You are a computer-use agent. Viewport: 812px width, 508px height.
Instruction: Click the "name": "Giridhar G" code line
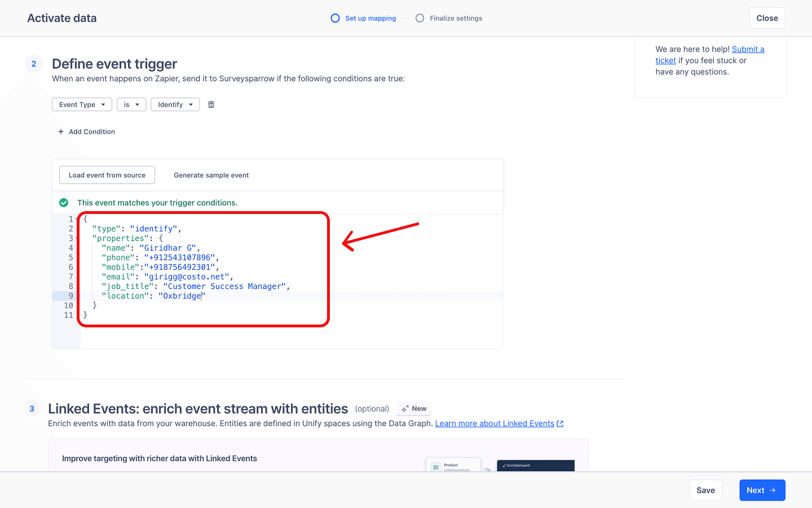point(151,248)
